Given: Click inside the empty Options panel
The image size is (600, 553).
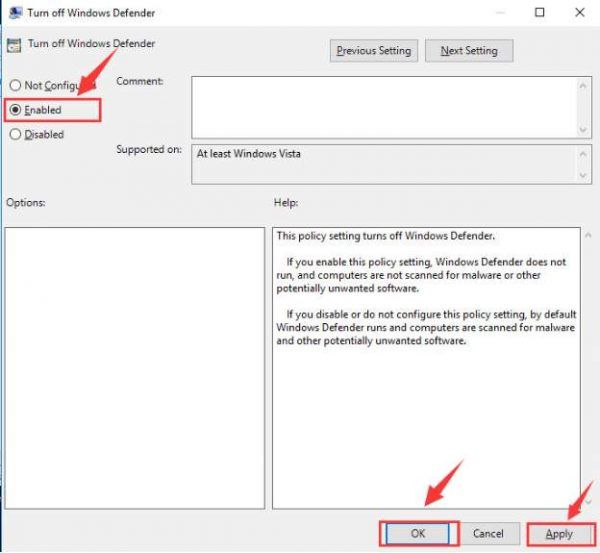Looking at the screenshot, I should pyautogui.click(x=134, y=366).
